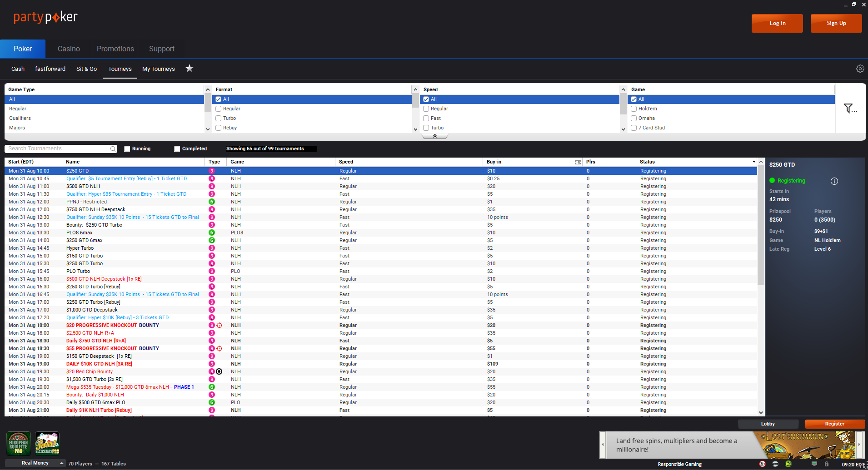Show next promo banner
The image size is (868, 470).
(859, 445)
